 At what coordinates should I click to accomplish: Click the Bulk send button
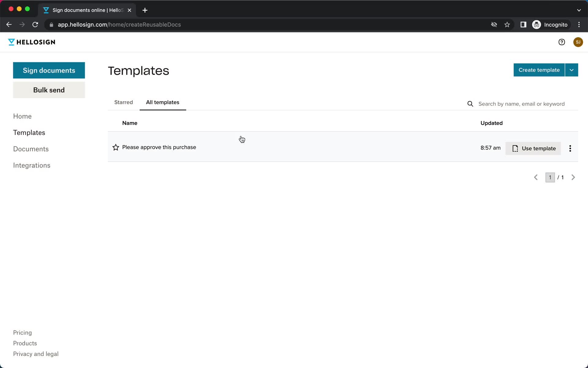[x=49, y=90]
